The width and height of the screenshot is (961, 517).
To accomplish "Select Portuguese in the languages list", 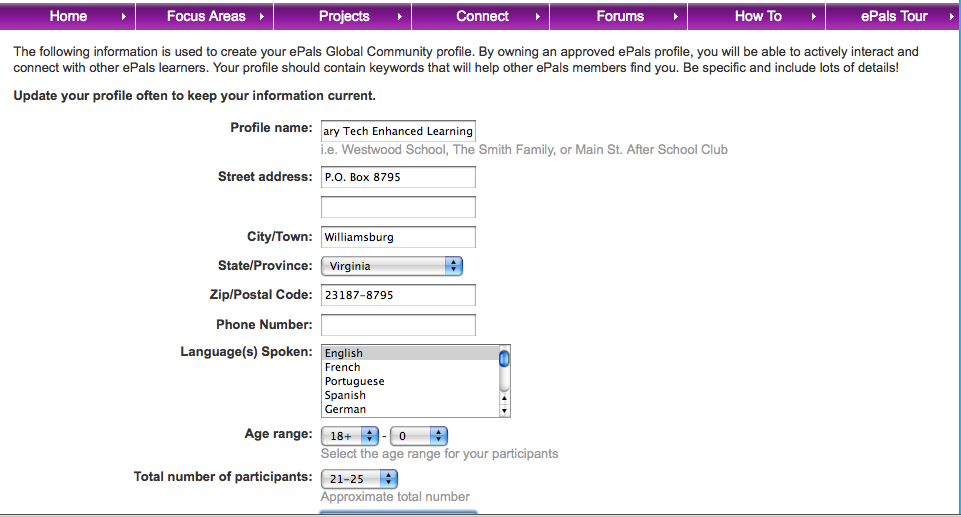I will click(411, 381).
